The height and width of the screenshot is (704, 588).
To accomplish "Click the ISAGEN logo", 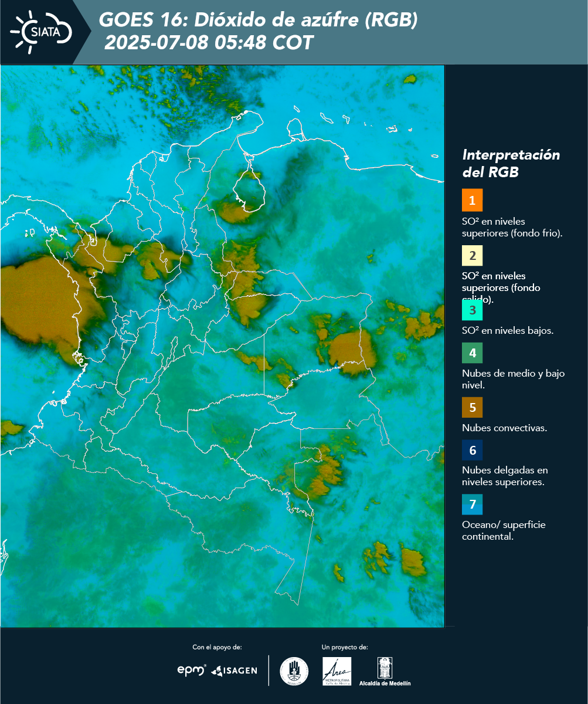I will point(234,671).
